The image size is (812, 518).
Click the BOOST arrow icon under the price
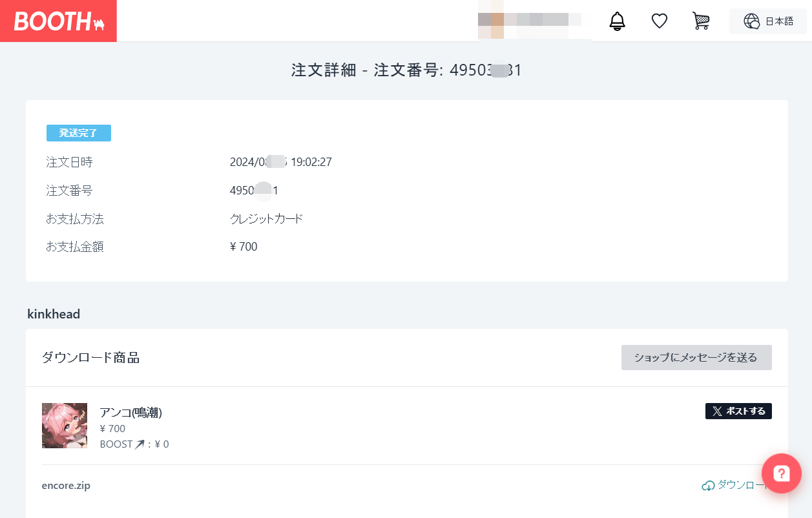[x=139, y=444]
